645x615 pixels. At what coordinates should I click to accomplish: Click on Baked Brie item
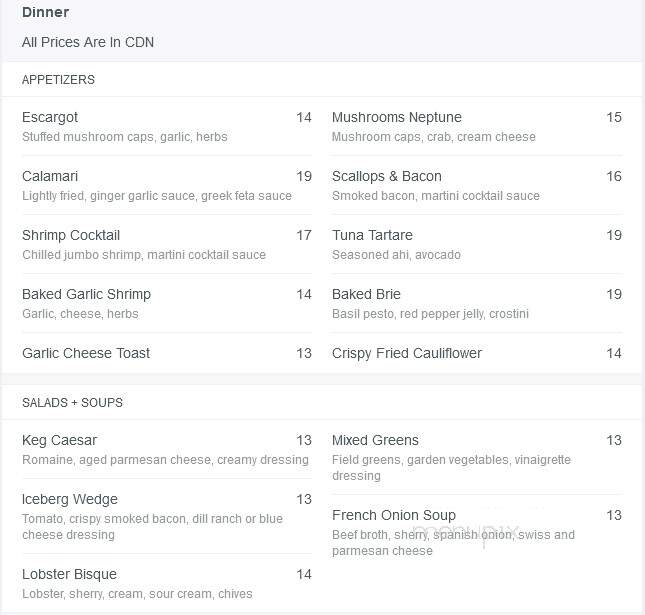click(477, 304)
